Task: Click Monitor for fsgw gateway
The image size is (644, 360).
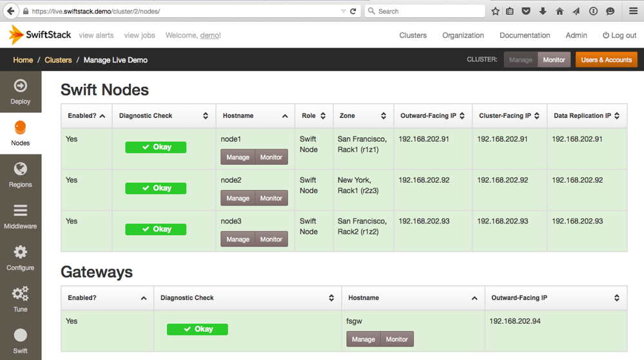Action: [x=396, y=339]
